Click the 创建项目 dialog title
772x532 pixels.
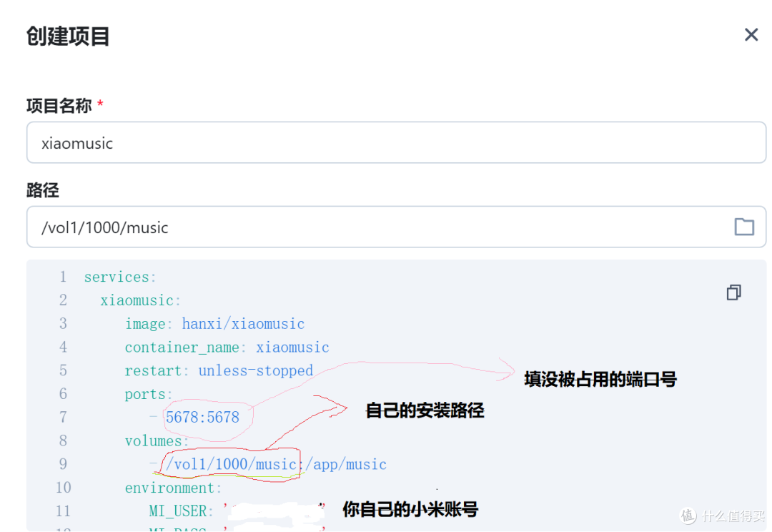point(67,35)
